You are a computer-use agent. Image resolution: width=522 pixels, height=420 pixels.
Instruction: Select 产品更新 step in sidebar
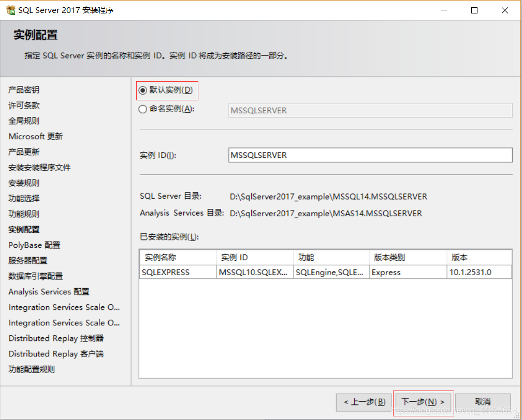pos(24,152)
